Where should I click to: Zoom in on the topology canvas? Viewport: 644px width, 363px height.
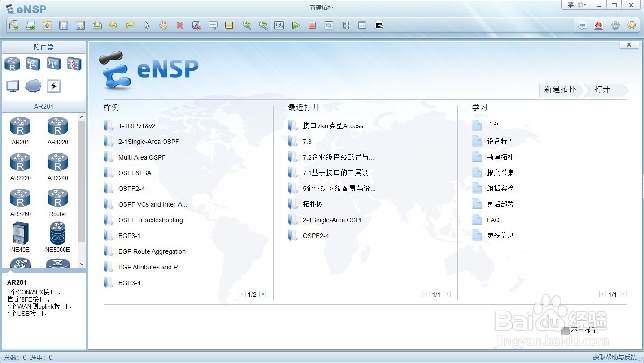[247, 25]
